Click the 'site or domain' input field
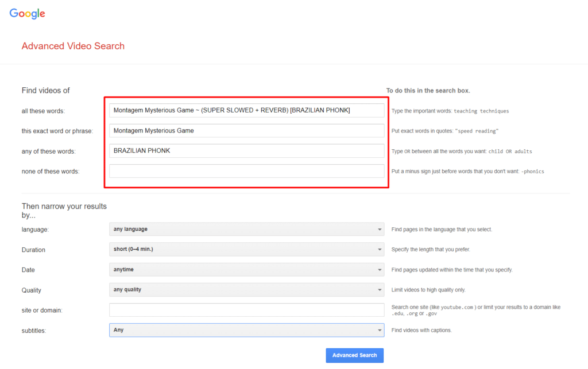 click(x=247, y=310)
